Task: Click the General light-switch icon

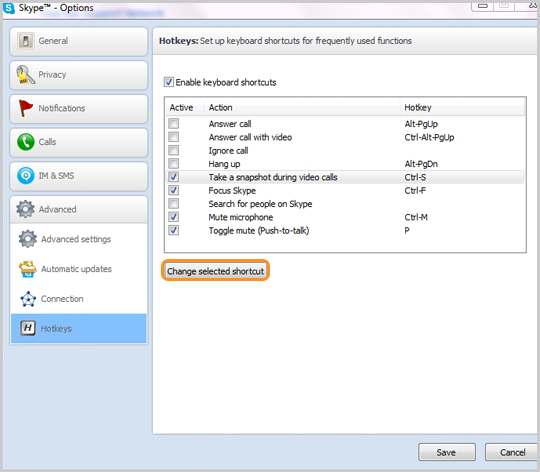Action: [x=25, y=41]
